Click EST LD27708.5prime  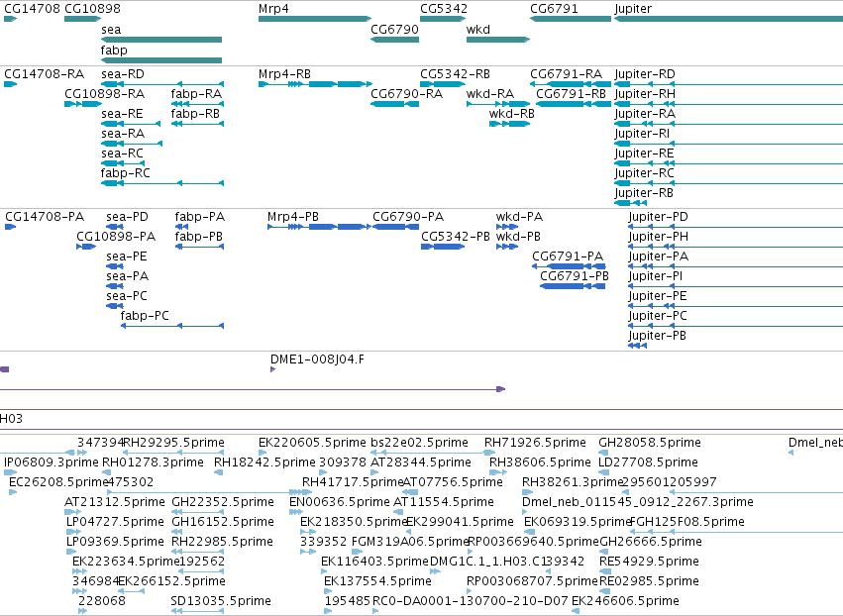603,472
